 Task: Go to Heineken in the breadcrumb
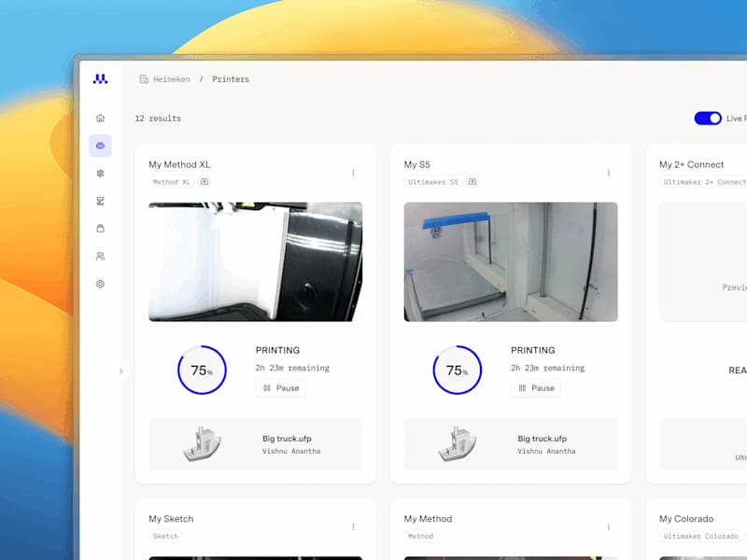172,79
